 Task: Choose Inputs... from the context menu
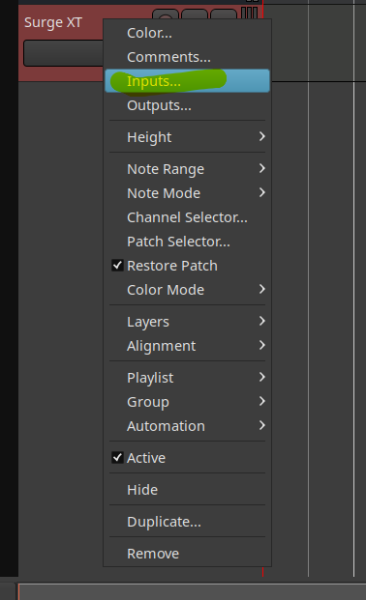(187, 81)
